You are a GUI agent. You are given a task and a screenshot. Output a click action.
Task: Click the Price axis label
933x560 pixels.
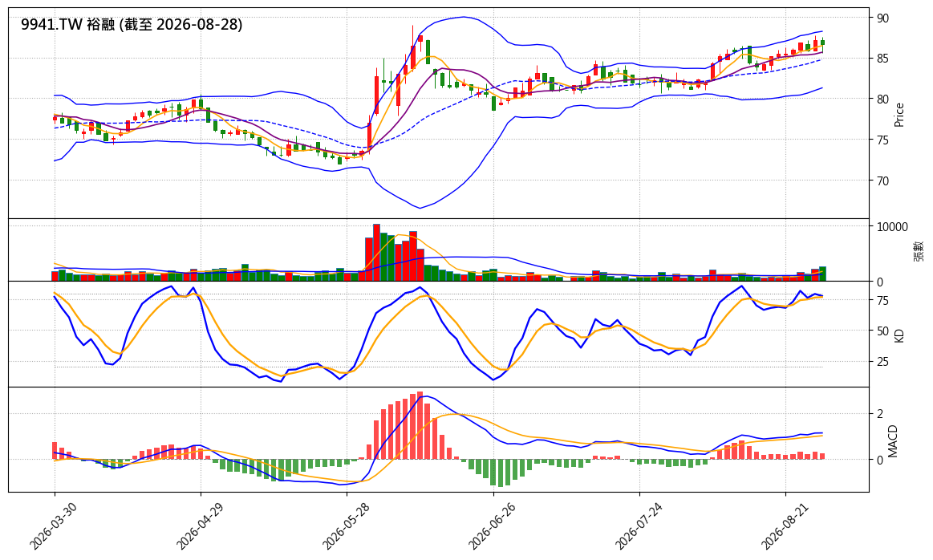[899, 115]
